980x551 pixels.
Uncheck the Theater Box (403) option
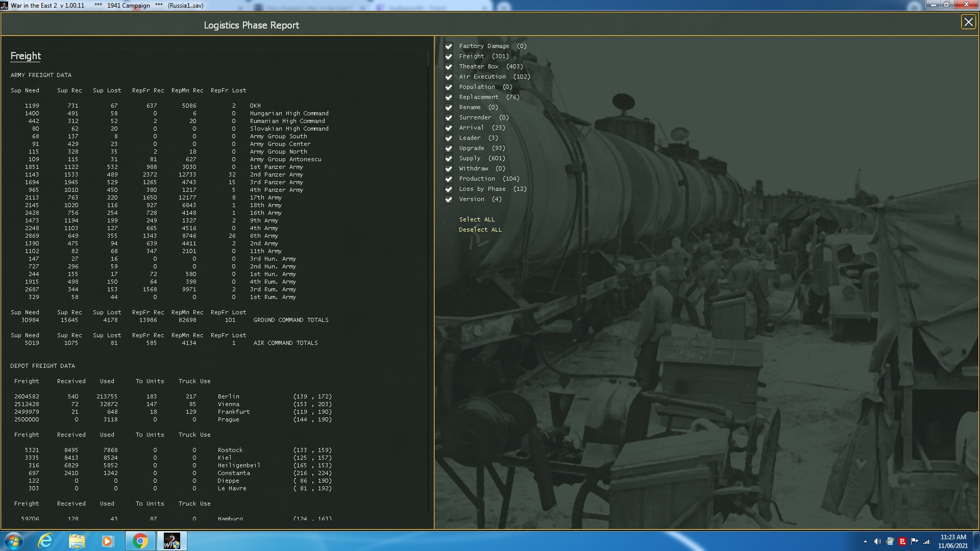449,66
